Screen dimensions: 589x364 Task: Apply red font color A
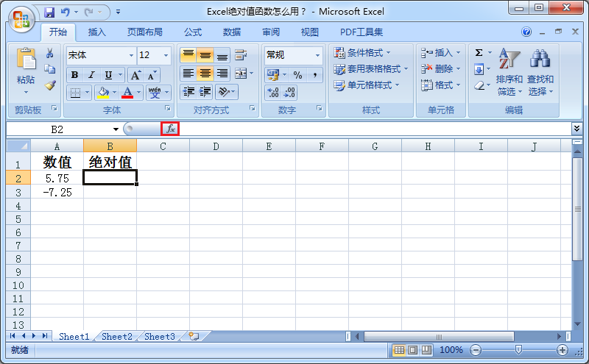(x=127, y=93)
